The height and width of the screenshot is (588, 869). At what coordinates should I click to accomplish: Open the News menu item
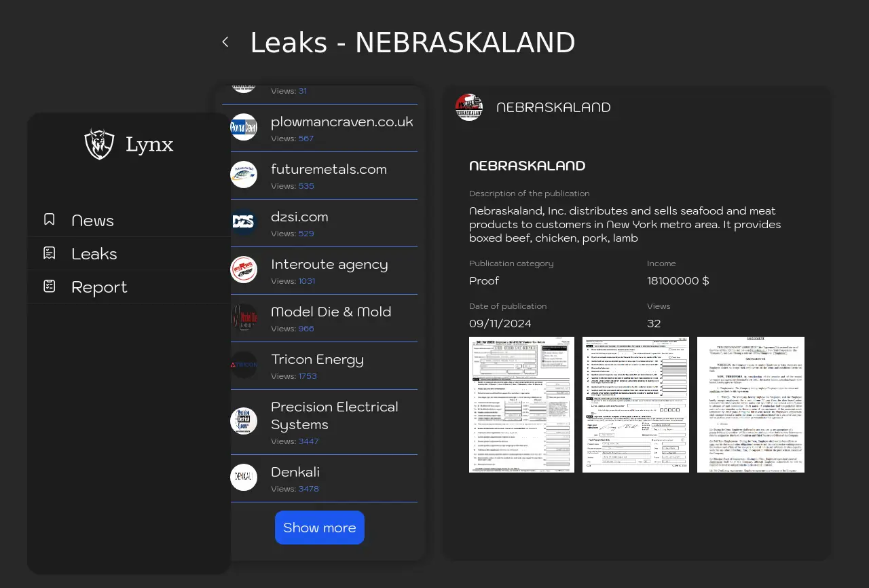pos(92,221)
